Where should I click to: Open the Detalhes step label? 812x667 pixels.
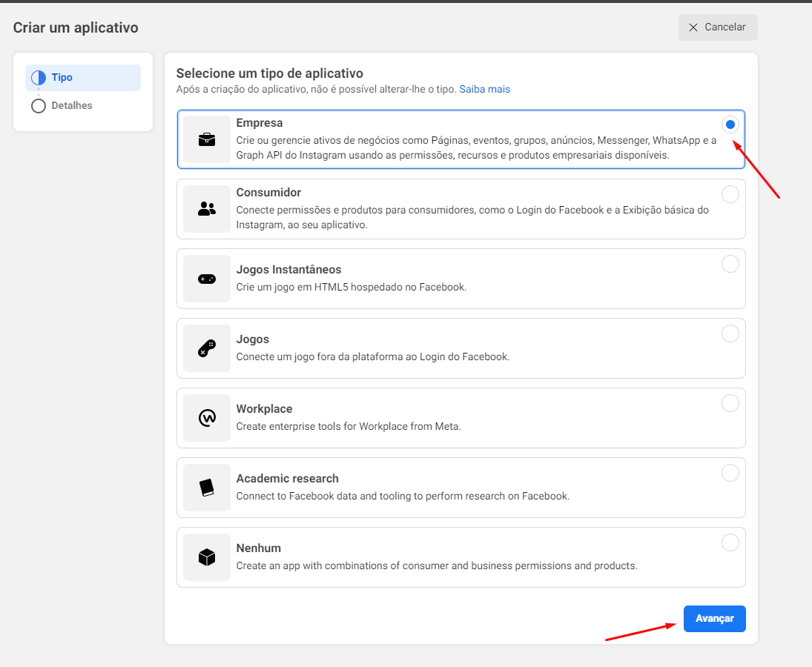[x=71, y=105]
